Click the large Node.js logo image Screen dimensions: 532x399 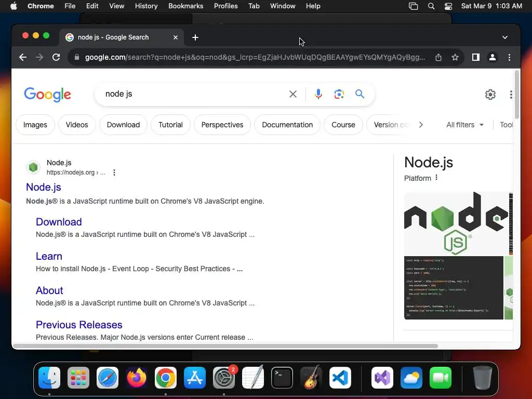click(456, 223)
